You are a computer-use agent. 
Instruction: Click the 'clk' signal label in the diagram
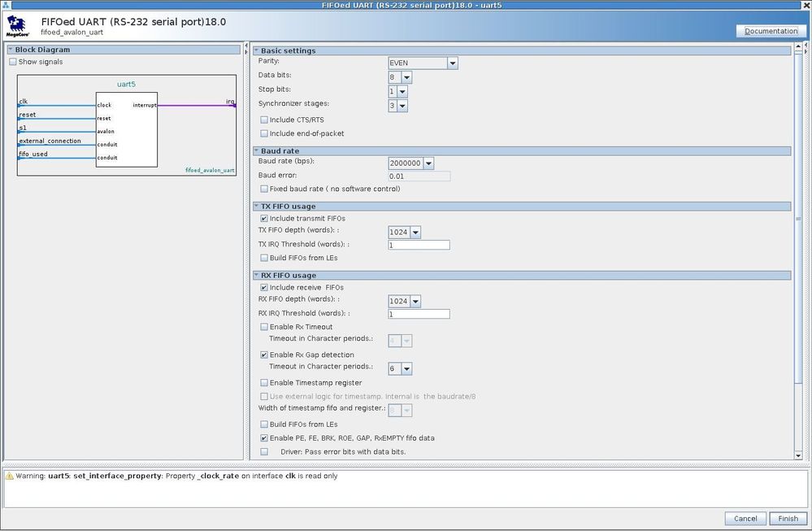coord(24,101)
